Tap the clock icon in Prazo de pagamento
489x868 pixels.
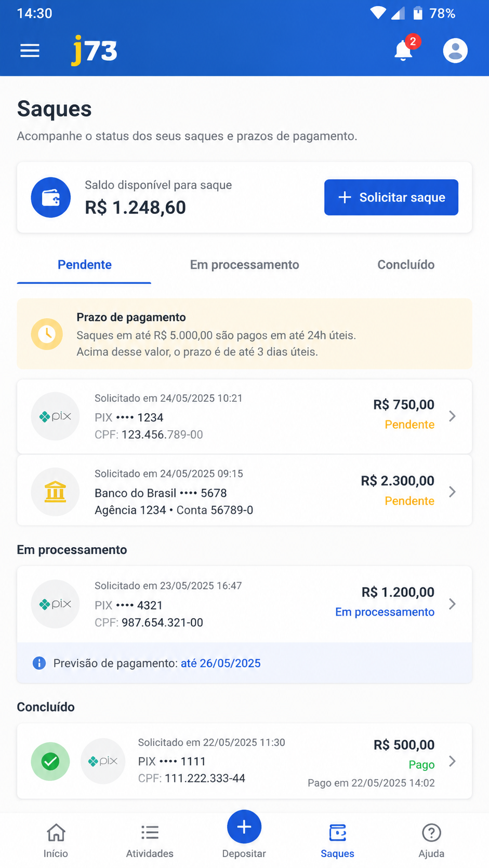(47, 334)
